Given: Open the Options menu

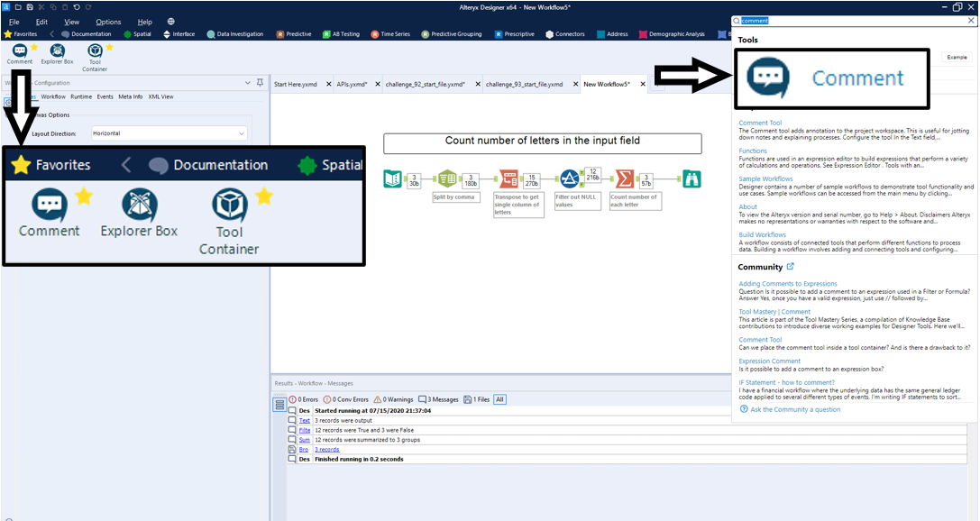Looking at the screenshot, I should 108,22.
